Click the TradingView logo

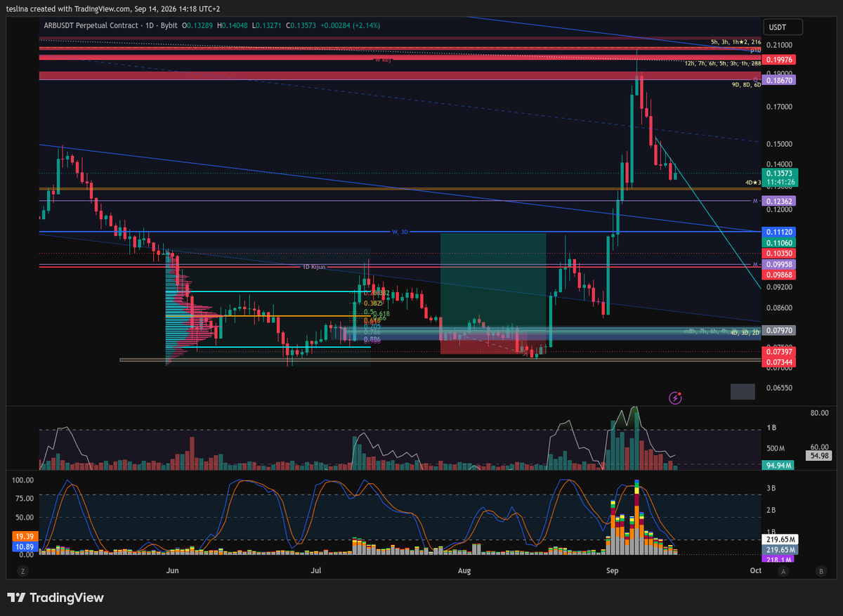click(x=55, y=598)
